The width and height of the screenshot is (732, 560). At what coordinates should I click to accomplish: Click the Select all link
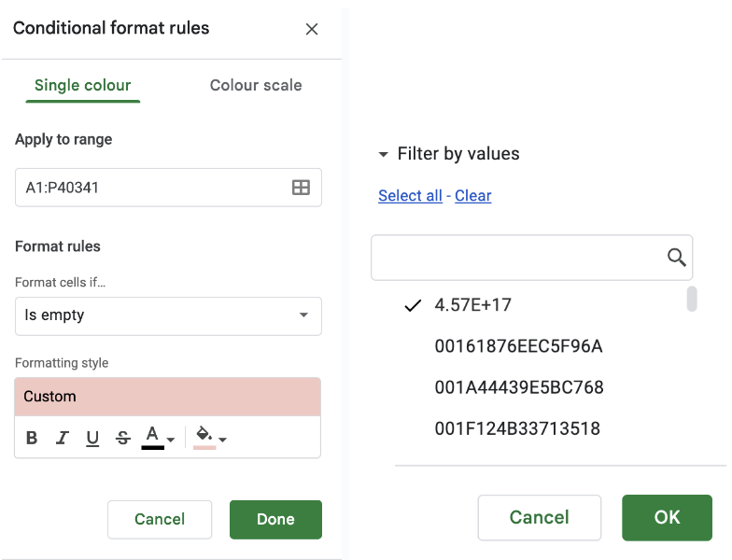pos(410,195)
